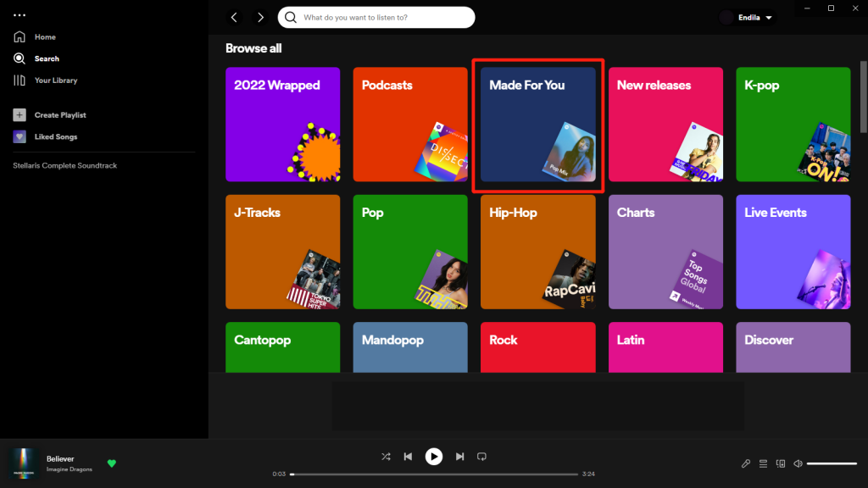Open the J-Tracks category
The image size is (868, 488).
pos(283,252)
